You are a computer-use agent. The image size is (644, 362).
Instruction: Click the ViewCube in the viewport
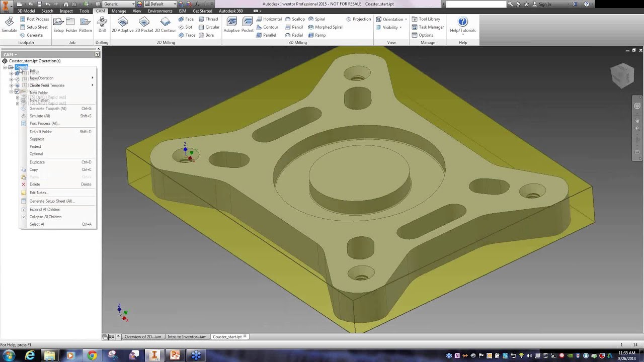tap(622, 75)
